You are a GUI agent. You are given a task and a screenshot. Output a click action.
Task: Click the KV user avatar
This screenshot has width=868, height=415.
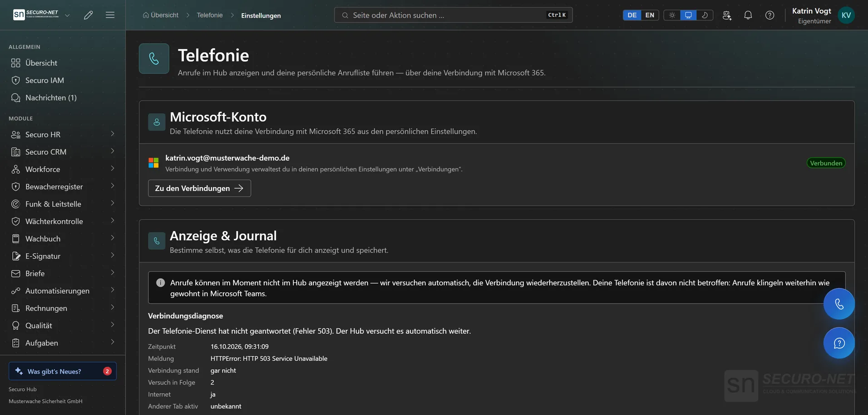846,15
